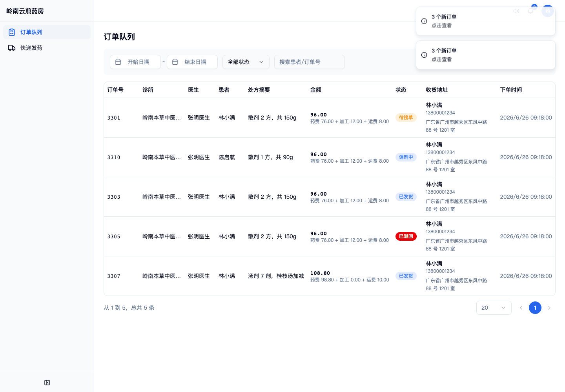This screenshot has width=565, height=392.
Task: Open the page size dropdown showing 20
Action: (494, 308)
